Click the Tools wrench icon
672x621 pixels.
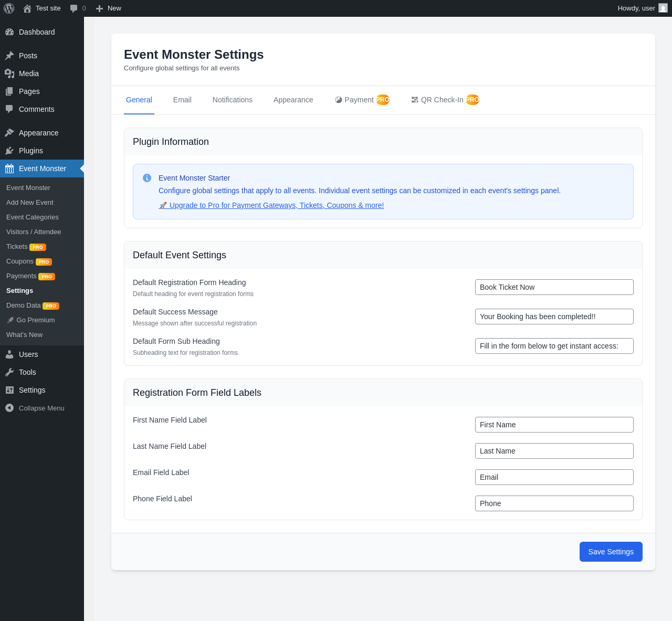[9, 372]
